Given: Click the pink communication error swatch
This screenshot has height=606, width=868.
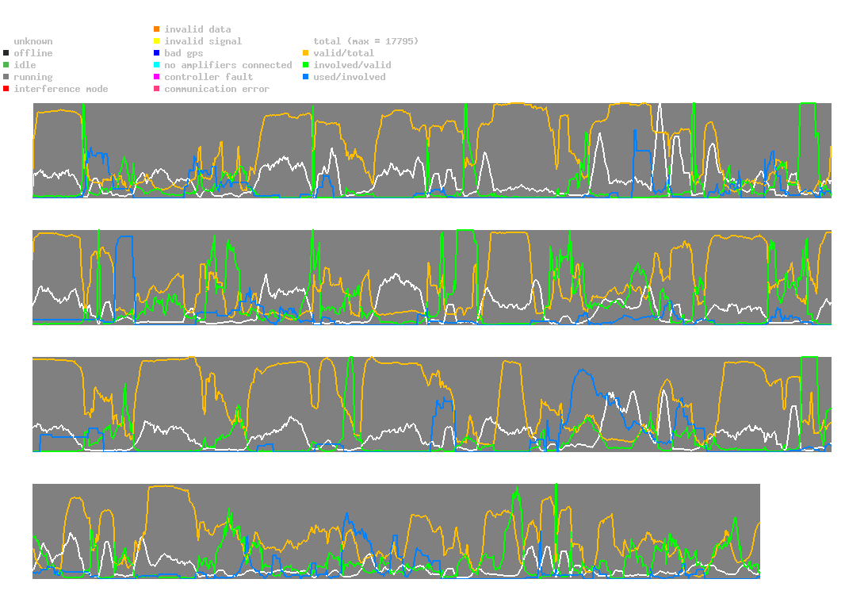Looking at the screenshot, I should point(157,89).
